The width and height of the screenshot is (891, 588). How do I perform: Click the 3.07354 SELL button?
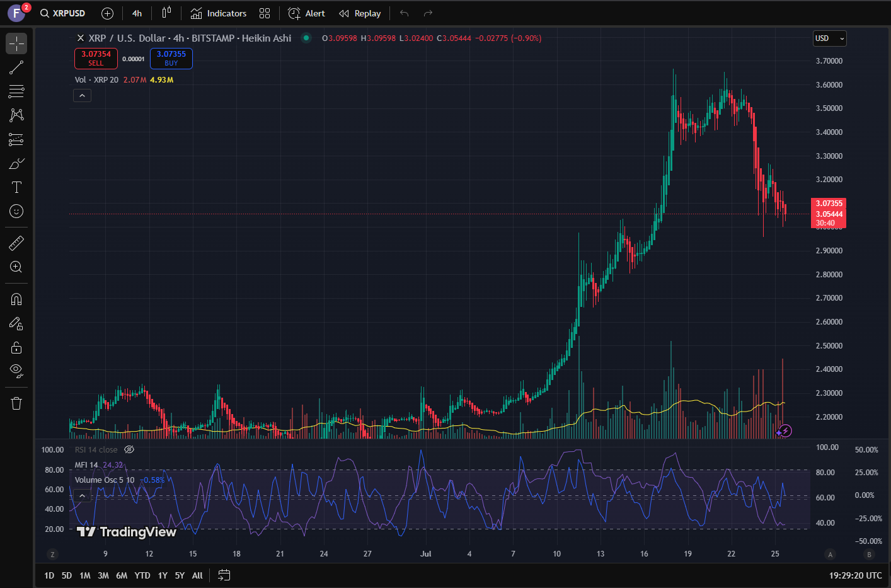[x=96, y=58]
